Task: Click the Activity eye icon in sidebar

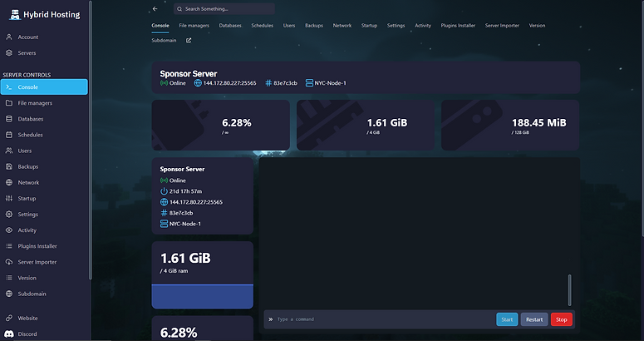Action: [9, 230]
